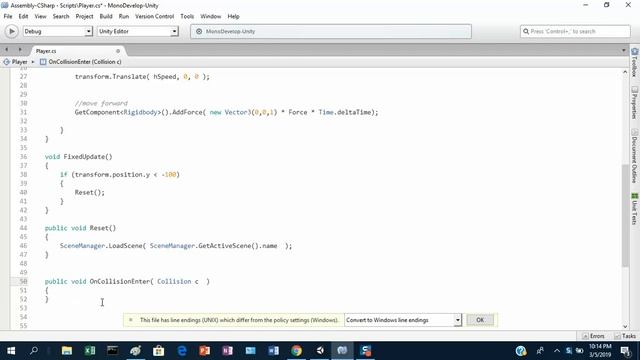640x360 pixels.
Task: Click the scrollbar up arrow
Action: point(625,72)
